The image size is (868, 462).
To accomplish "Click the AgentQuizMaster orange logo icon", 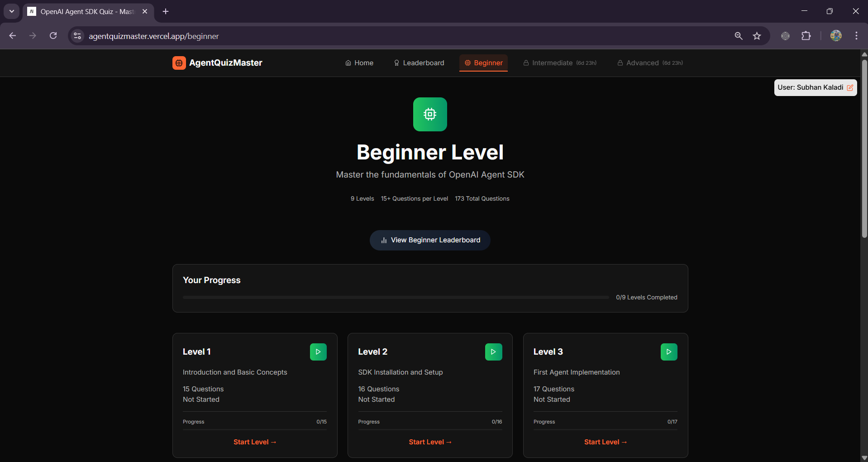I will pyautogui.click(x=179, y=63).
